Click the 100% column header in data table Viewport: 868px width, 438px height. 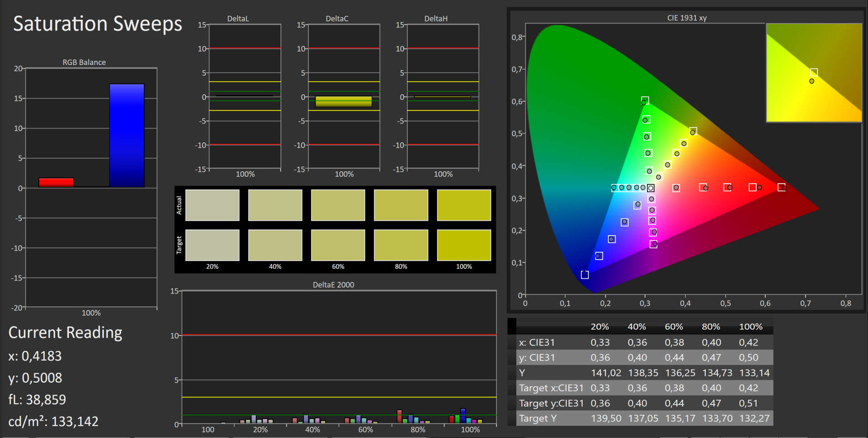coord(750,327)
